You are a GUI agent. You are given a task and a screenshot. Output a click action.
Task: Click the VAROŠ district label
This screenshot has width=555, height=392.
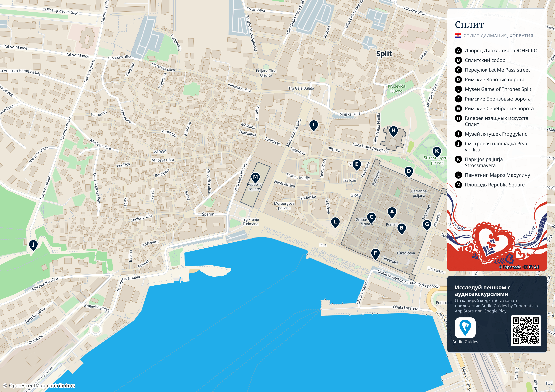coord(160,152)
